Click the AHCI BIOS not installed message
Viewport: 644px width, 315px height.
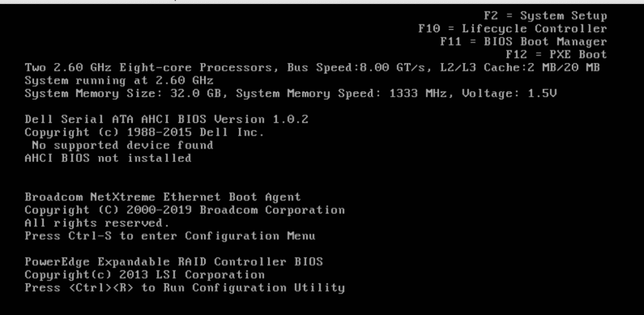(x=108, y=158)
